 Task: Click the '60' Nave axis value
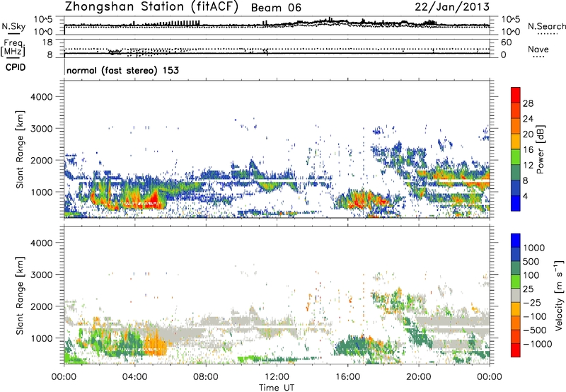[506, 42]
